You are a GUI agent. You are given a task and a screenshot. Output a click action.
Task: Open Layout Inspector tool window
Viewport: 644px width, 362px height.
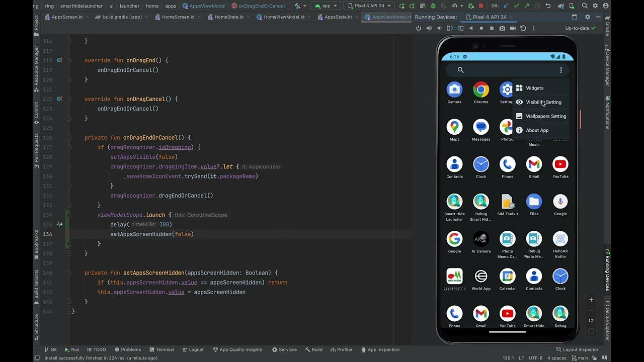(577, 350)
